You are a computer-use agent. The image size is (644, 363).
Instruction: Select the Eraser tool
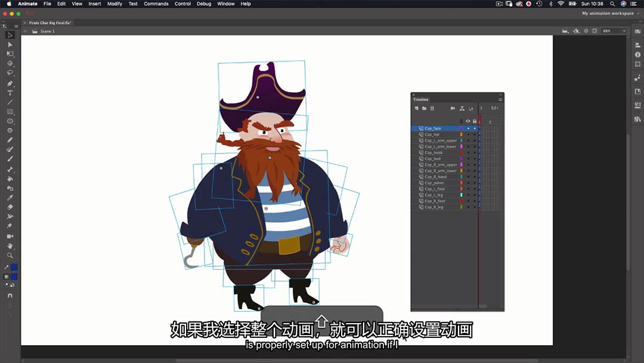point(10,207)
